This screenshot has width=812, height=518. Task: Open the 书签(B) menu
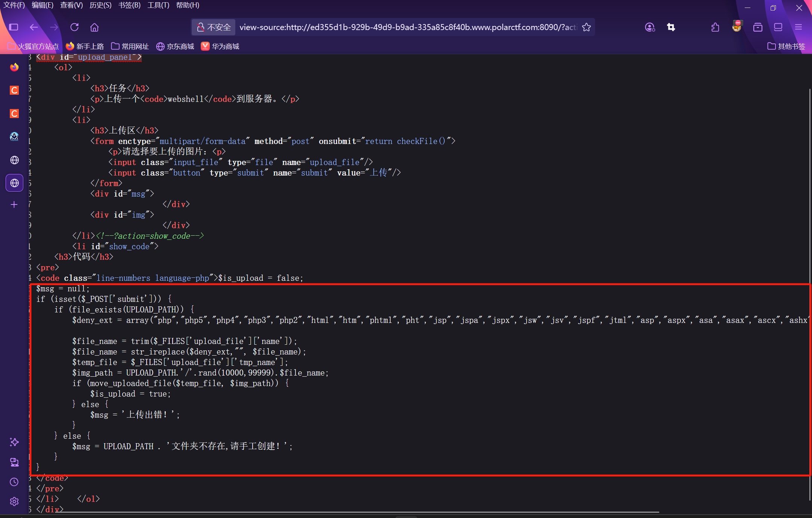click(129, 5)
